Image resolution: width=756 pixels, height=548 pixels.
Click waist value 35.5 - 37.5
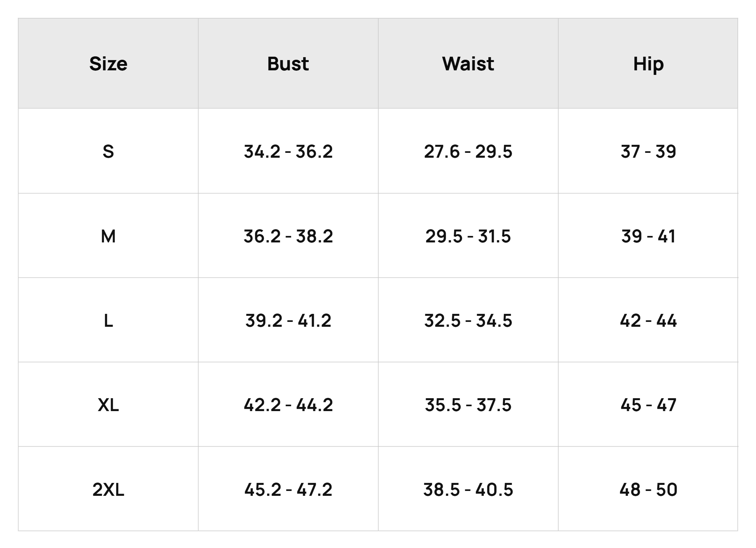click(x=468, y=405)
